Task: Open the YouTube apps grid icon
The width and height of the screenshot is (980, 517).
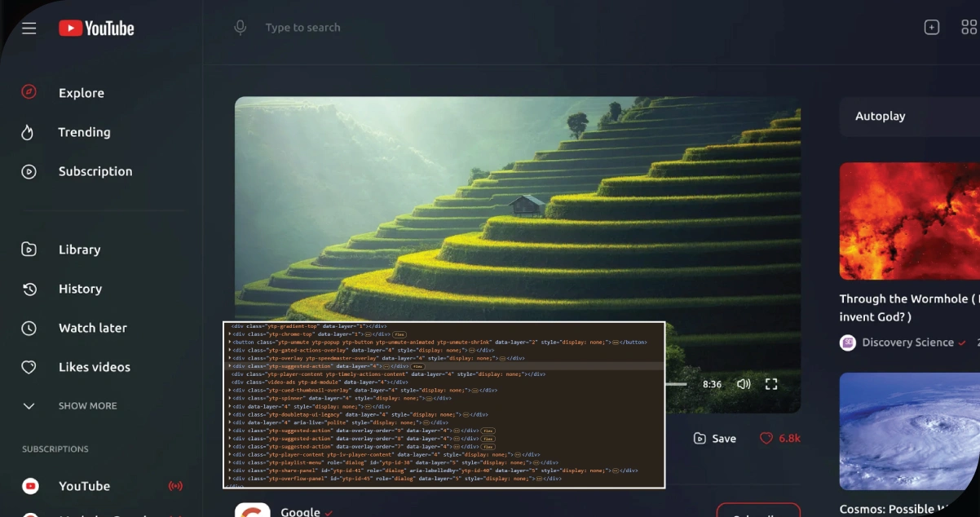Action: tap(970, 27)
